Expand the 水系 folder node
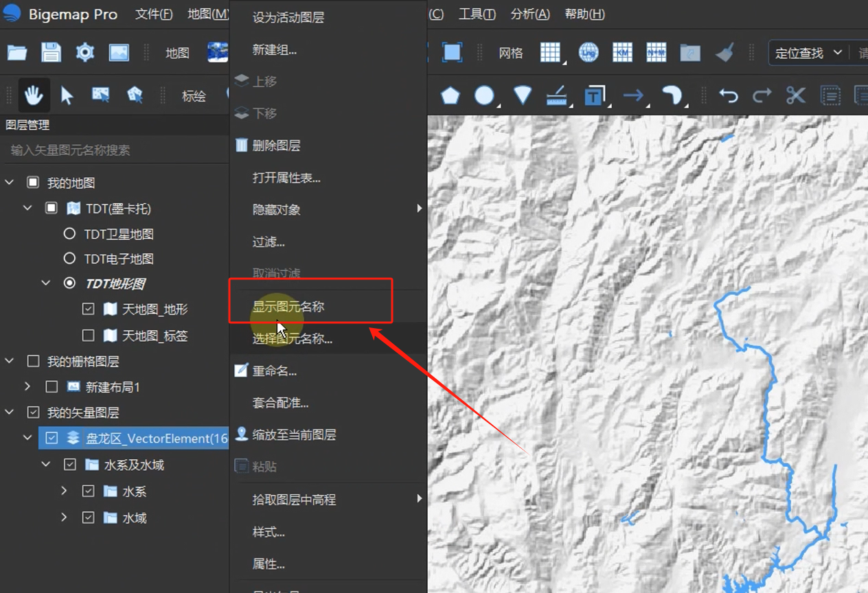The image size is (868, 593). [x=64, y=491]
